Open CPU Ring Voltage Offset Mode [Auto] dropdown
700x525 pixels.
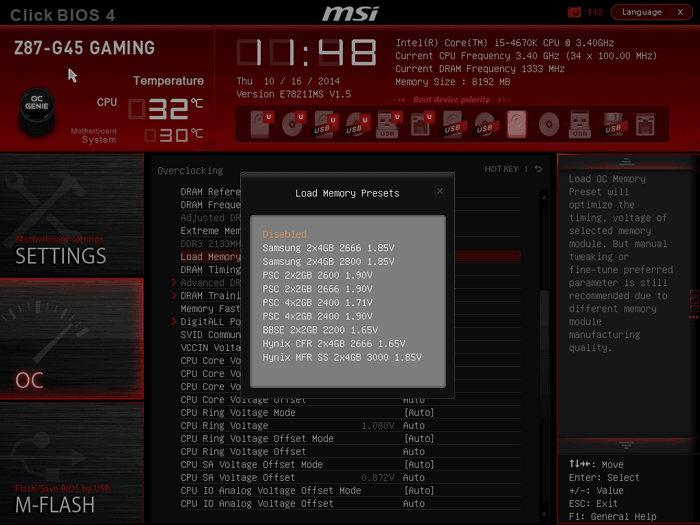(419, 438)
